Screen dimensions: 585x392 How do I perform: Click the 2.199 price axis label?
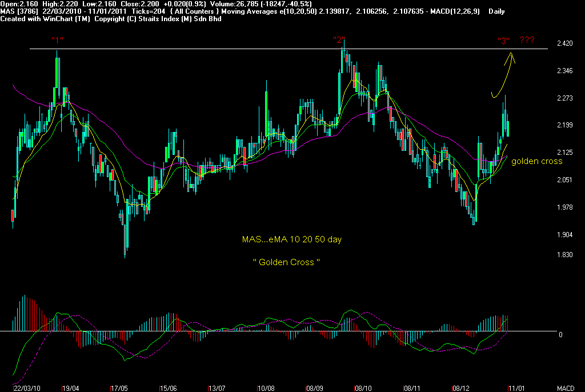coord(565,125)
